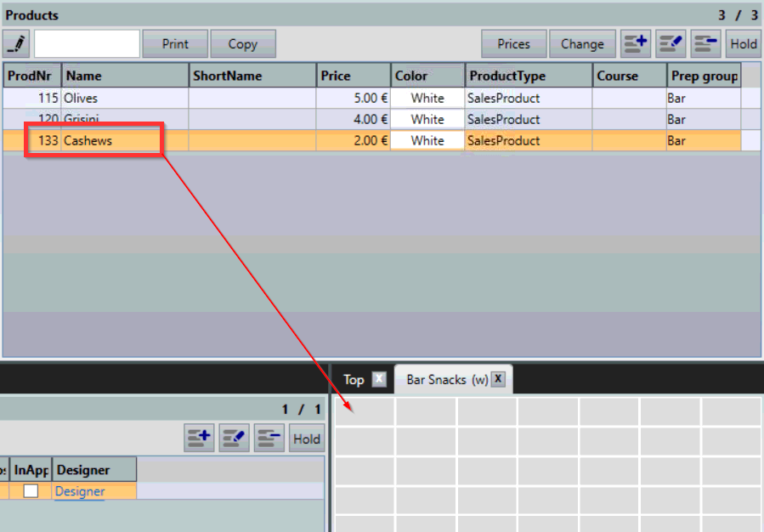
Task: Close the Bar Snacks tab with its X icon
Action: point(498,379)
